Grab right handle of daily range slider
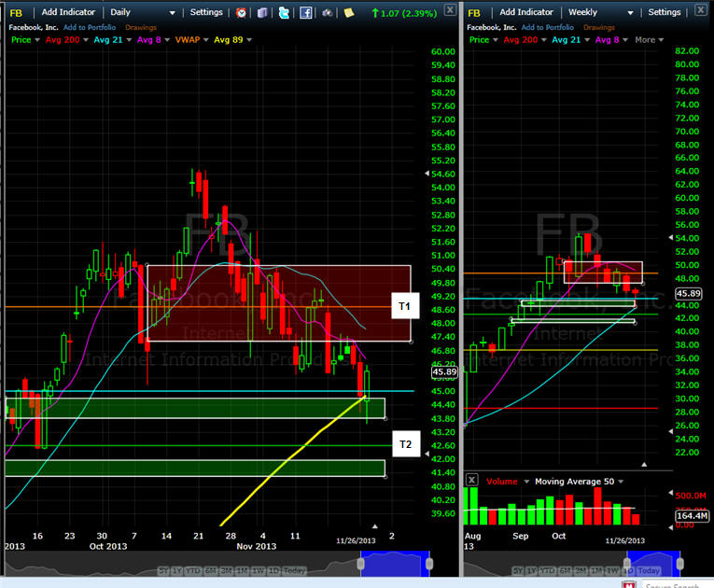 coord(429,564)
